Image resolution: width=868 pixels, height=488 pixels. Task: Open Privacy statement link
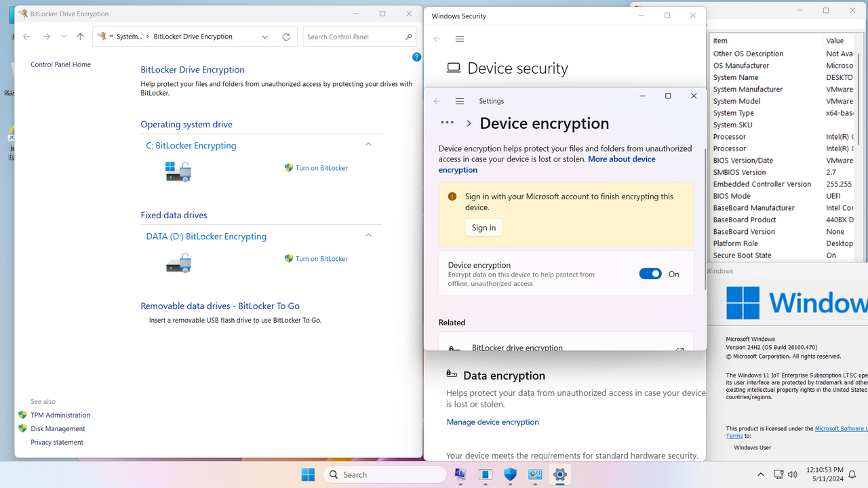(57, 442)
